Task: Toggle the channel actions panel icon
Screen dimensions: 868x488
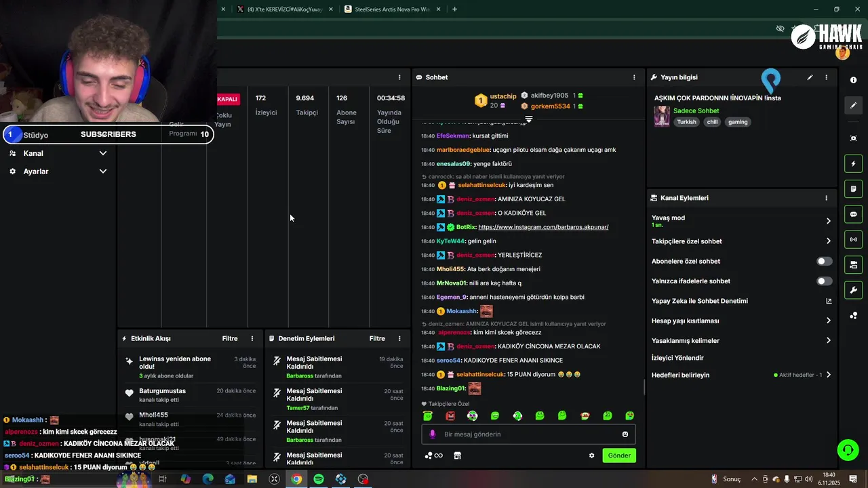Action: [853, 264]
